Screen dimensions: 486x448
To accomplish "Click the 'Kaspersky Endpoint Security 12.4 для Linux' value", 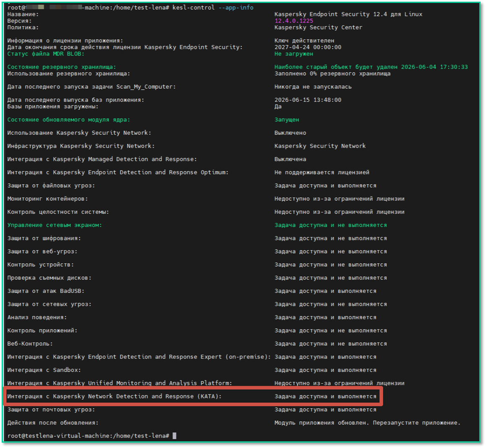I will tap(348, 14).
